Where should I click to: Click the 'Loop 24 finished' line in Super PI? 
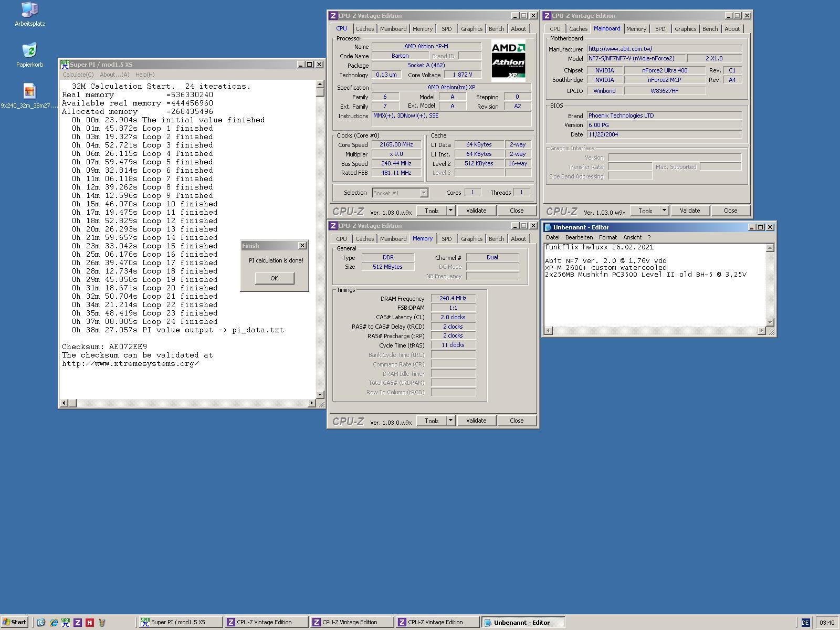point(144,321)
